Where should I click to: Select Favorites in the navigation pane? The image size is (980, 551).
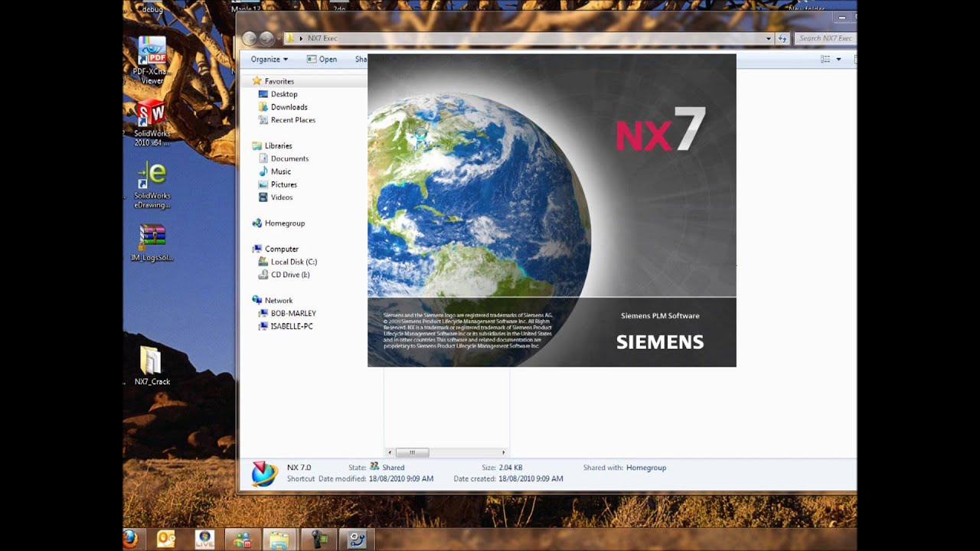(x=279, y=81)
